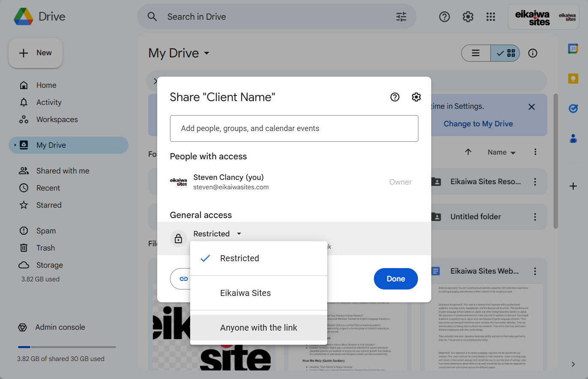Reverse sort direction arrow
588x379 pixels.
pos(468,152)
